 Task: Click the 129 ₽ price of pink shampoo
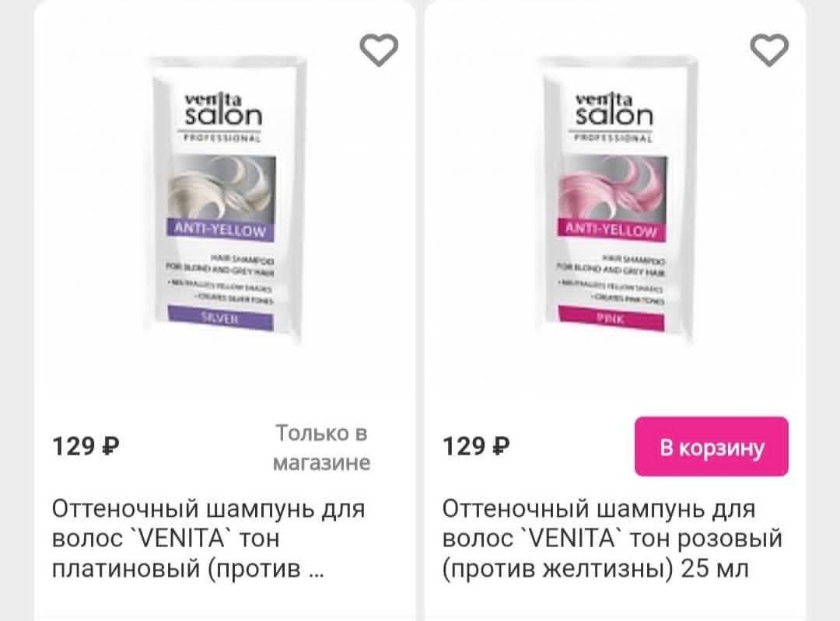click(476, 446)
